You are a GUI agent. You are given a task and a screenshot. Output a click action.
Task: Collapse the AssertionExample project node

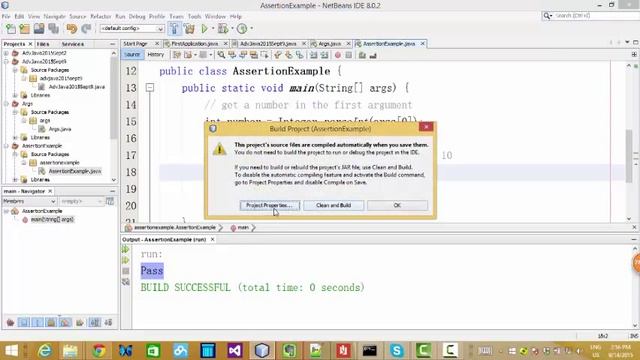click(x=6, y=146)
